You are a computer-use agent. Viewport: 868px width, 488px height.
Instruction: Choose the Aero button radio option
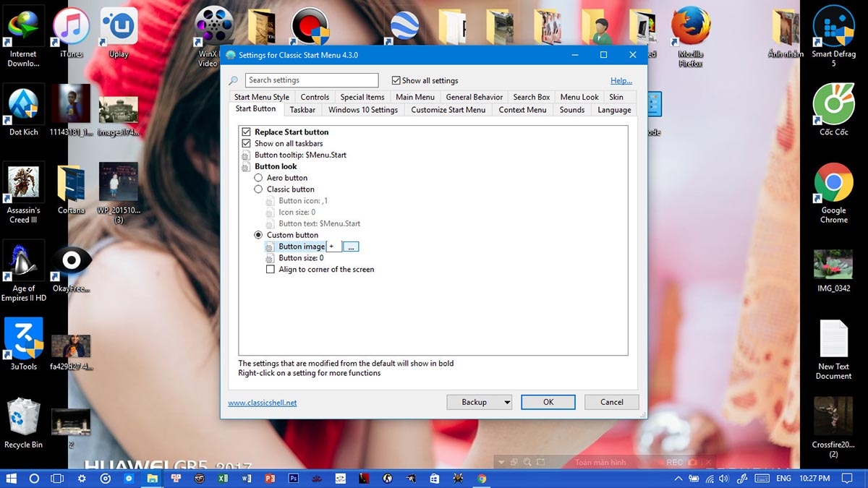(258, 178)
